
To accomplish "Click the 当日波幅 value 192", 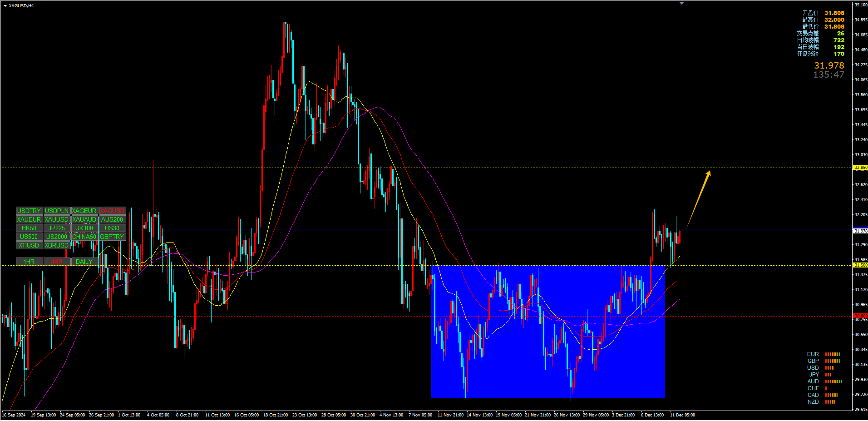I will (x=839, y=47).
